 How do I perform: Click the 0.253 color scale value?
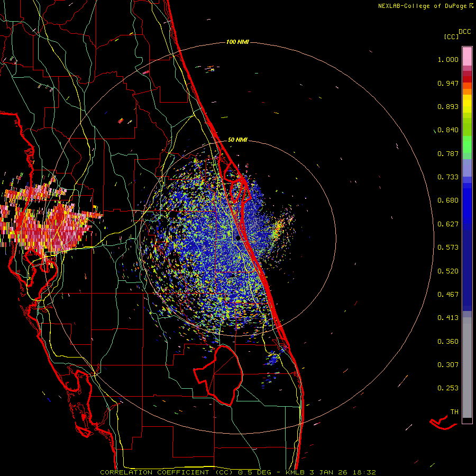pyautogui.click(x=448, y=388)
